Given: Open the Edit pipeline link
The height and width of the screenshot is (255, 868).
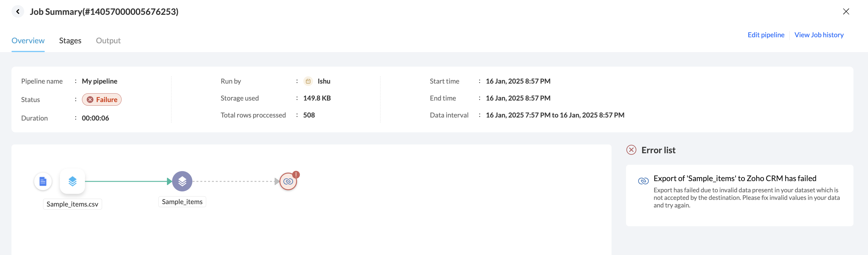Looking at the screenshot, I should [765, 35].
